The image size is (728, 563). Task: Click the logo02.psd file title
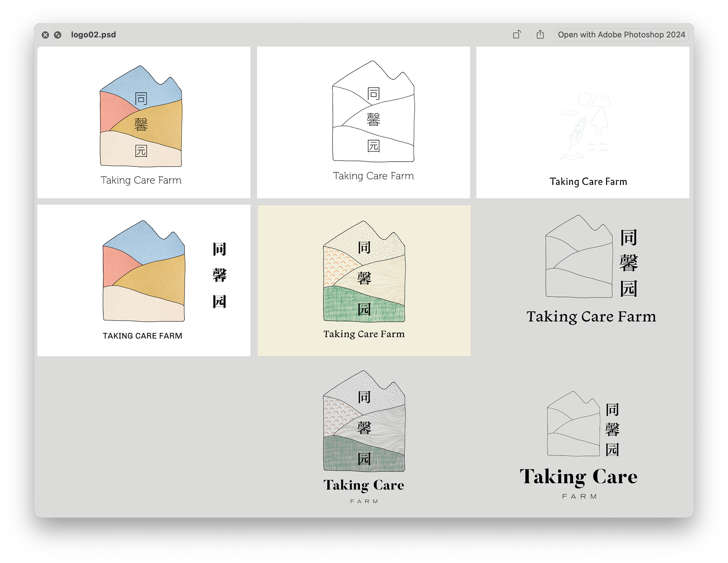[93, 35]
